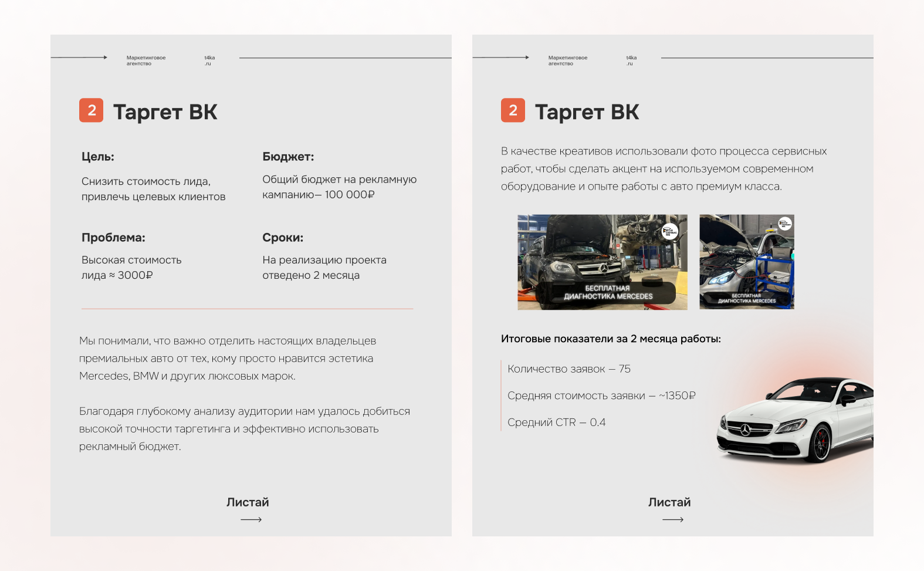Viewport: 924px width, 571px height.
Task: Open the large Mercedes diagnostics creative photo
Action: coord(603,262)
